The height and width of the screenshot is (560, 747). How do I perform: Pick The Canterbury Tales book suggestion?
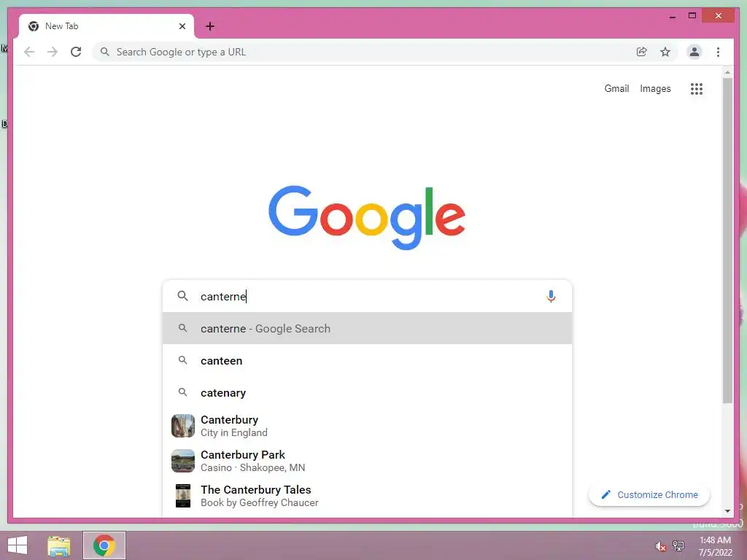click(x=367, y=496)
